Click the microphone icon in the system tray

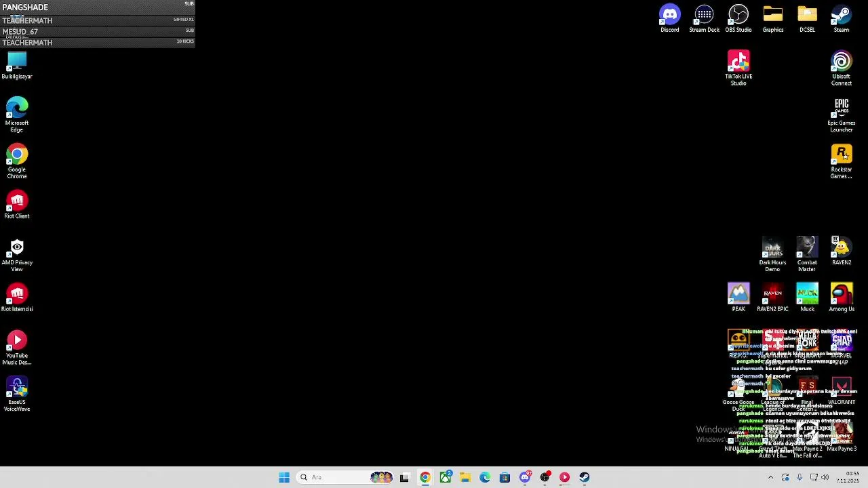[800, 477]
